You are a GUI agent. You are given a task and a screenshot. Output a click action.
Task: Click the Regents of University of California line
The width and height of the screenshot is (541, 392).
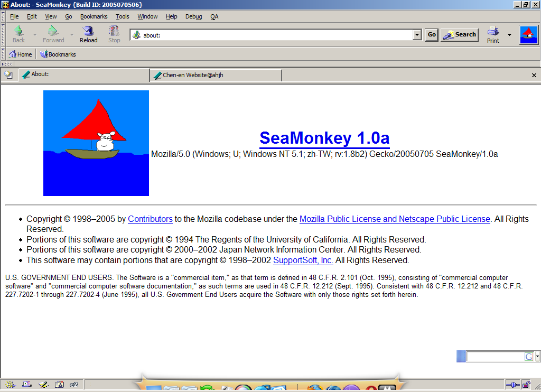[226, 239]
